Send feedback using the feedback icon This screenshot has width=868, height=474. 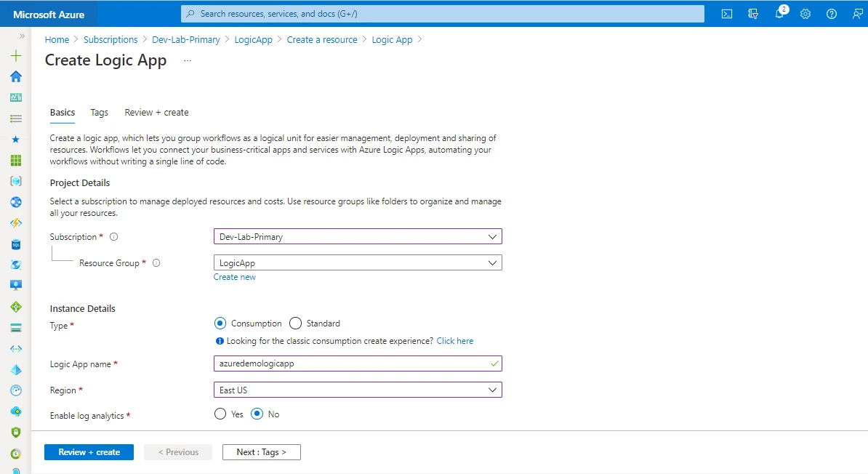858,13
